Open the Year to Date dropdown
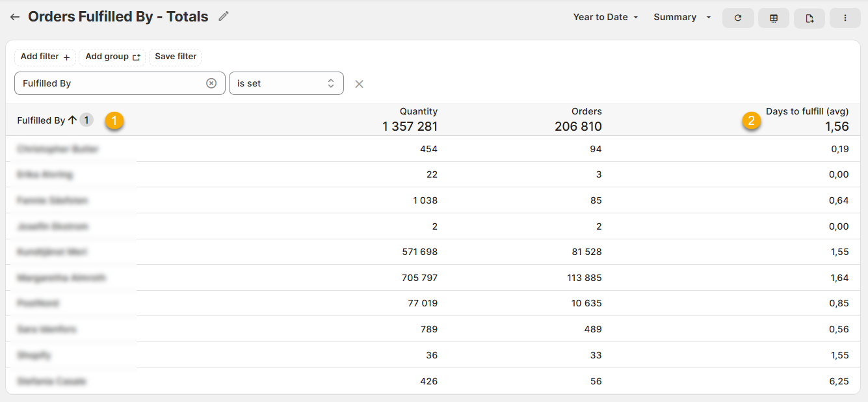The height and width of the screenshot is (402, 868). click(605, 18)
